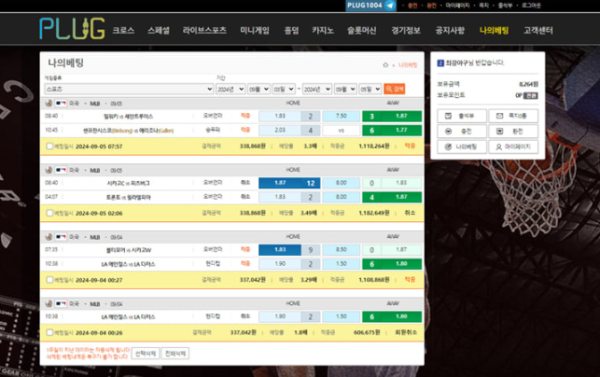The height and width of the screenshot is (377, 600).
Task: Click the 토론토 vs 필라델피아 match row
Action: coord(232,197)
